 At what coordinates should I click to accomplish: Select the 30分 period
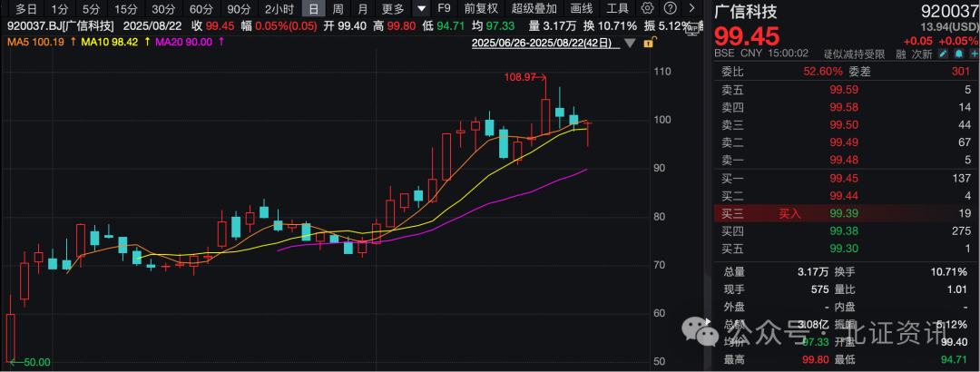point(163,9)
